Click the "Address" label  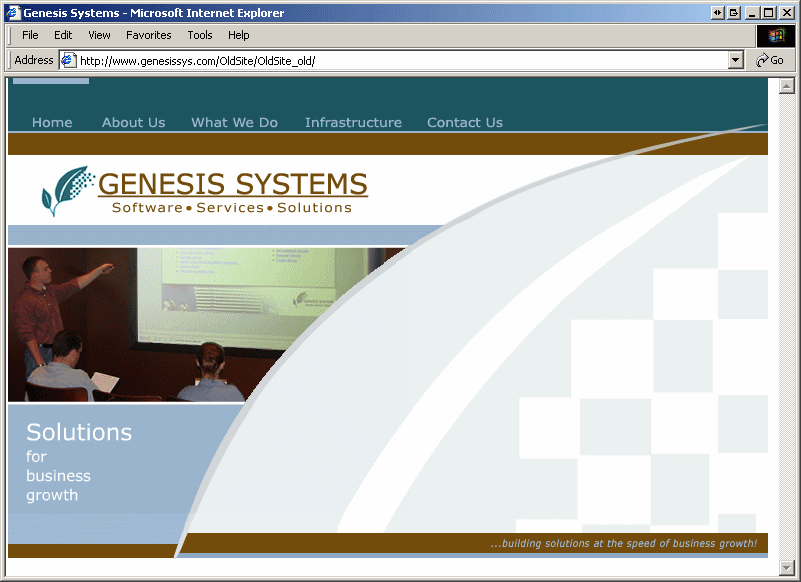point(34,60)
